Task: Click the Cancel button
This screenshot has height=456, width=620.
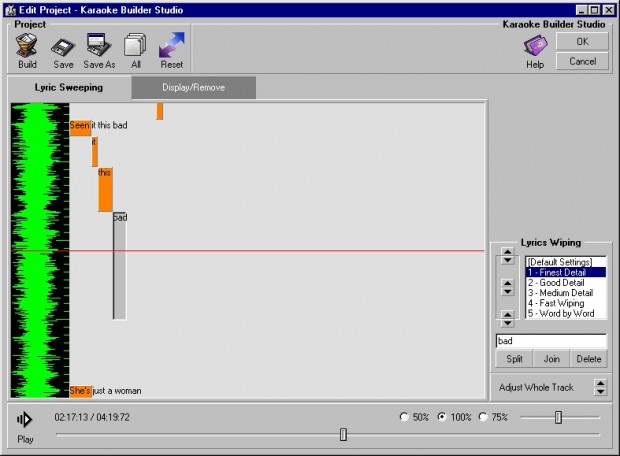Action: [x=582, y=61]
